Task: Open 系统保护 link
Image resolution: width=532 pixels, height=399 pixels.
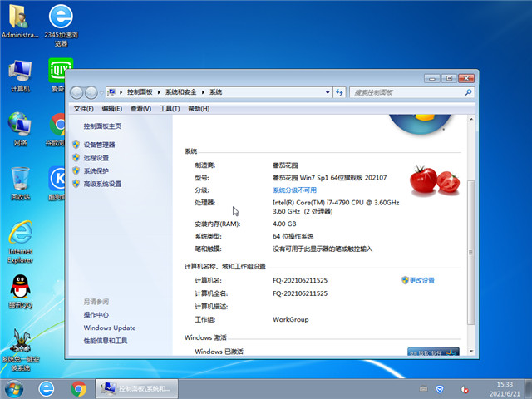Action: (x=96, y=170)
